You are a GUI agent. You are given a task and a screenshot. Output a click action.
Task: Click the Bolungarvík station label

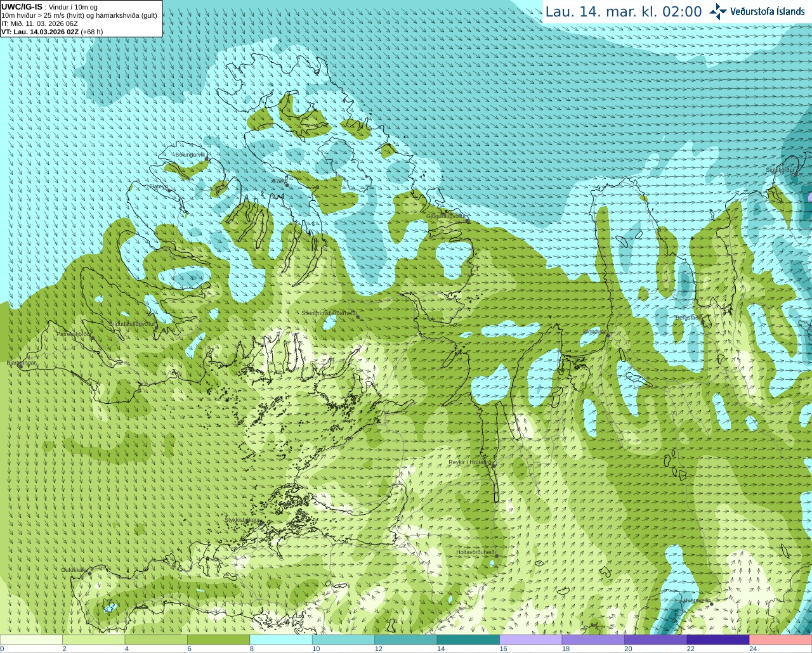(190, 154)
